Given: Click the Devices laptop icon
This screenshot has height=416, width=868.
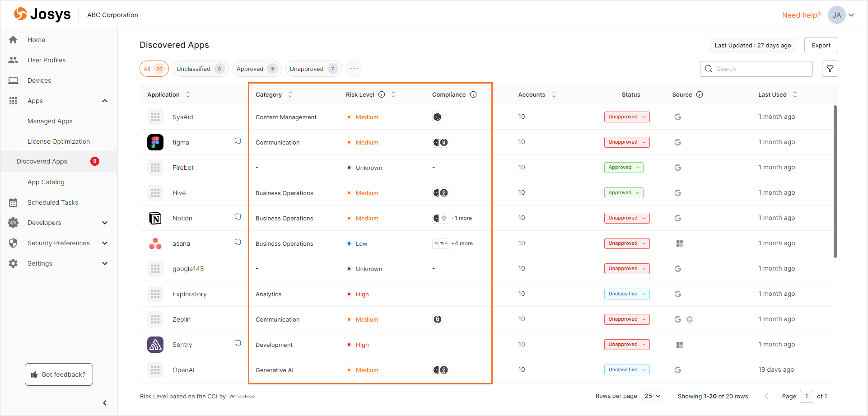Looking at the screenshot, I should (x=13, y=80).
